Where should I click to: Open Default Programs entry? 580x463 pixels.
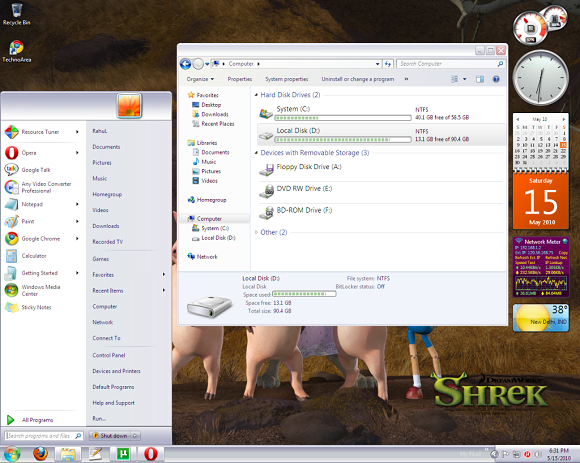coord(113,387)
